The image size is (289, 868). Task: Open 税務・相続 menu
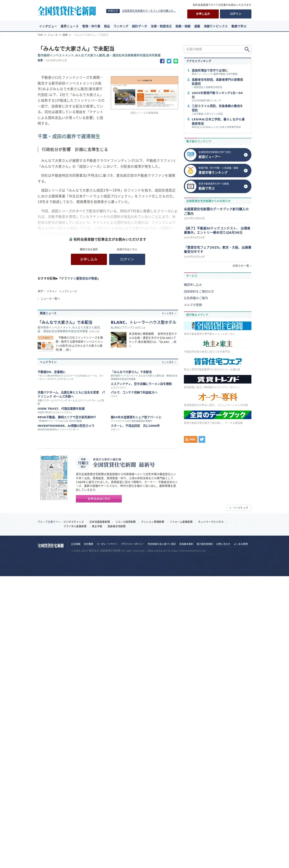pos(183,26)
